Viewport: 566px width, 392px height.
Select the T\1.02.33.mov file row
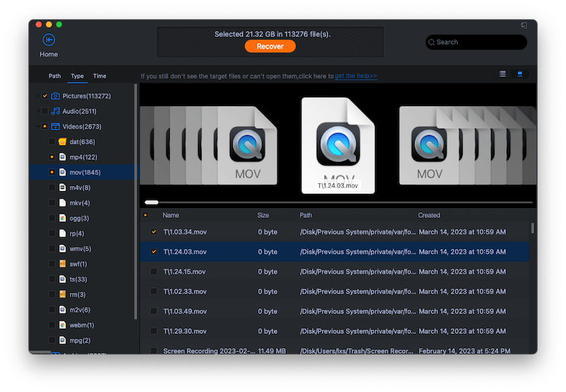pyautogui.click(x=334, y=292)
